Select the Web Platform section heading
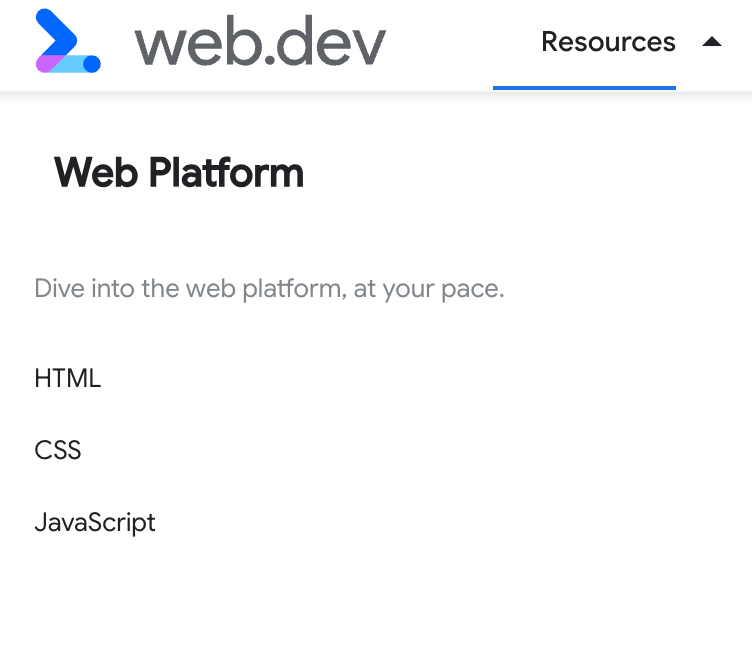 179,173
